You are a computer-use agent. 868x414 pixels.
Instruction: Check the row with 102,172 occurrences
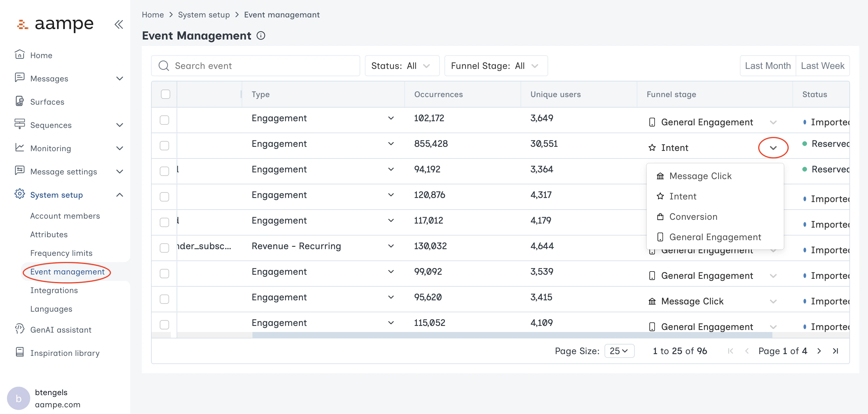(164, 120)
